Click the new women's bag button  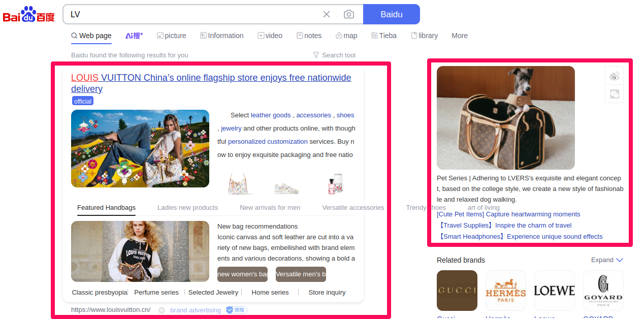point(242,274)
